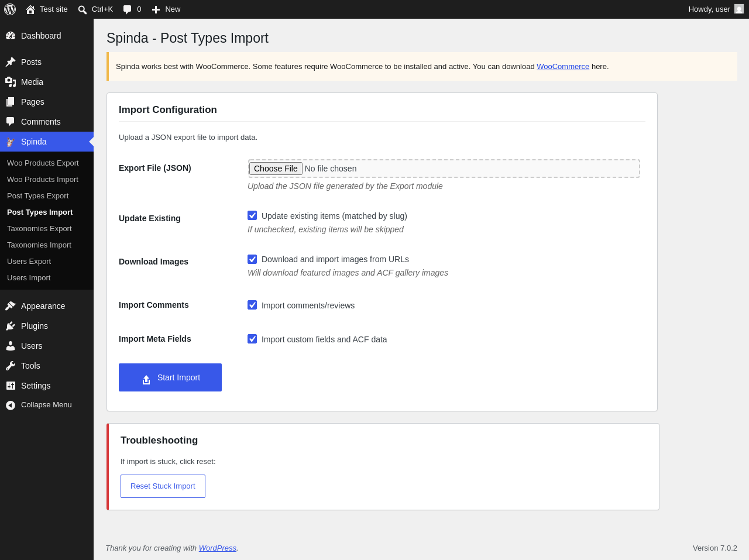Click the pending comments count 0
Screen dimensions: 749x560
(x=139, y=9)
